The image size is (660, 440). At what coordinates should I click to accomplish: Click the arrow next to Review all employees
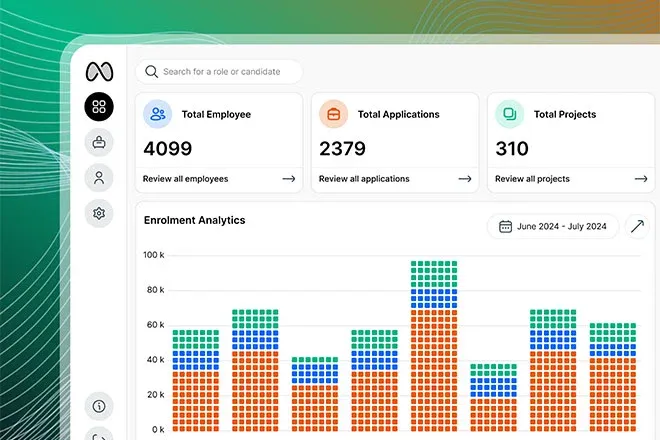[289, 179]
